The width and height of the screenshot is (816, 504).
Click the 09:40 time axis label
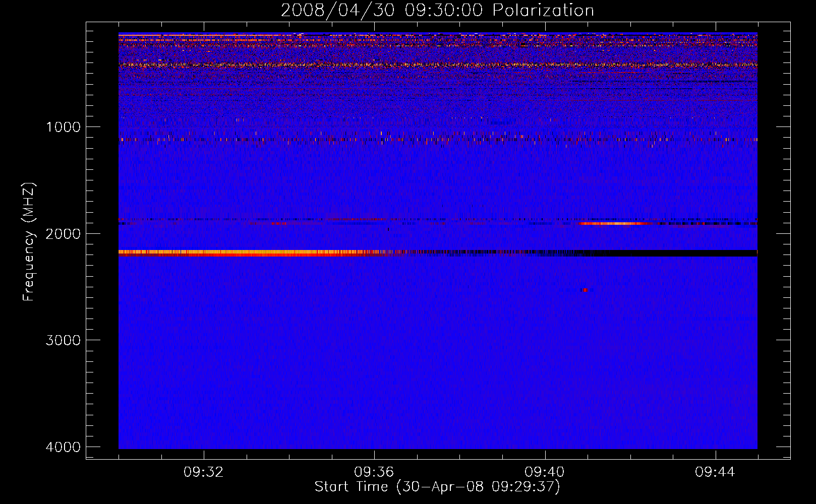click(x=545, y=472)
